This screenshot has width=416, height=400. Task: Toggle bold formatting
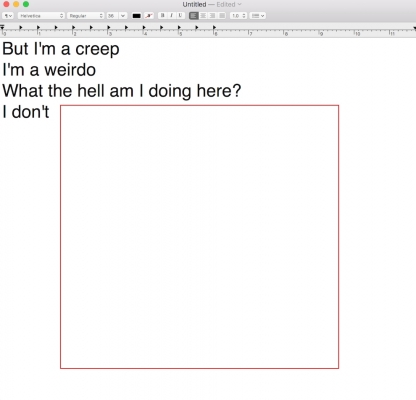(162, 16)
